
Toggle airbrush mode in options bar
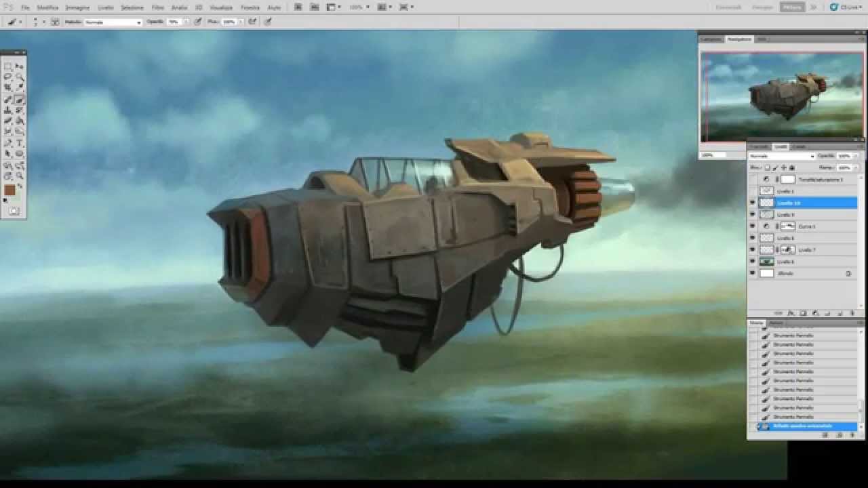(252, 22)
